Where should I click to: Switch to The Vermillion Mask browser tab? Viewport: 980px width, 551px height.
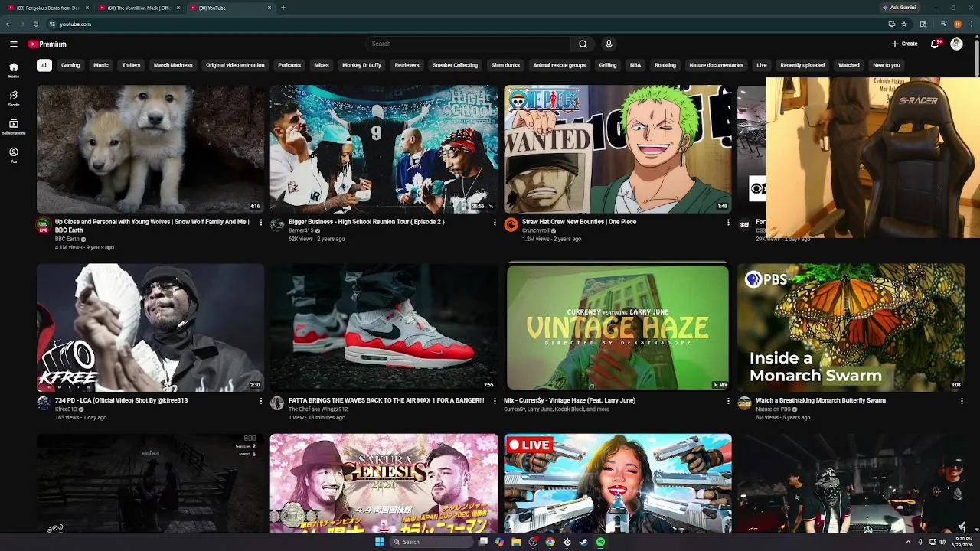(x=139, y=8)
